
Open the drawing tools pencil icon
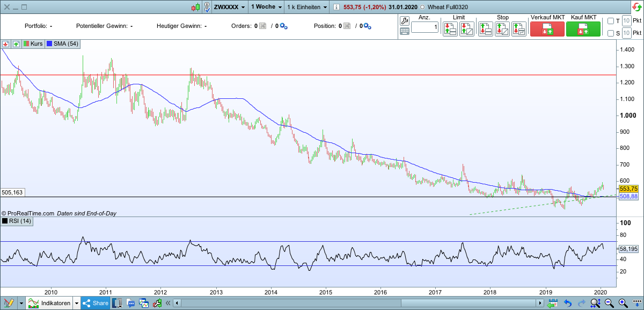pyautogui.click(x=8, y=303)
